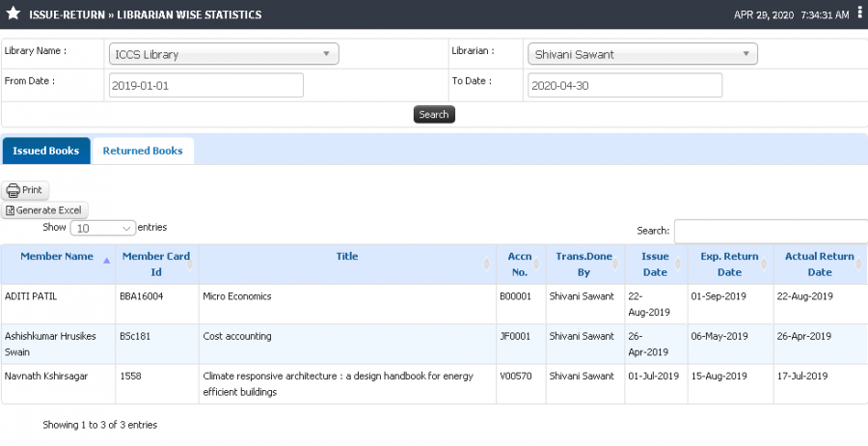Click the Showing 1 to 3 entries text

click(100, 425)
